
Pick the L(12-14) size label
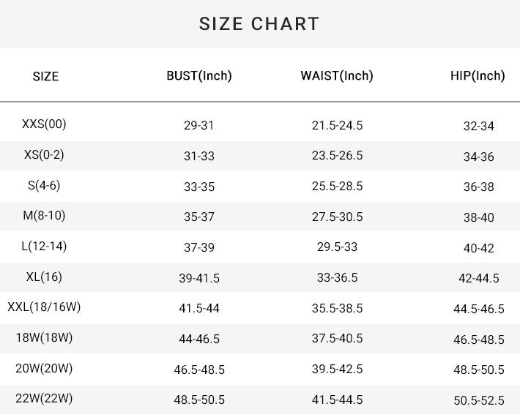(x=44, y=247)
